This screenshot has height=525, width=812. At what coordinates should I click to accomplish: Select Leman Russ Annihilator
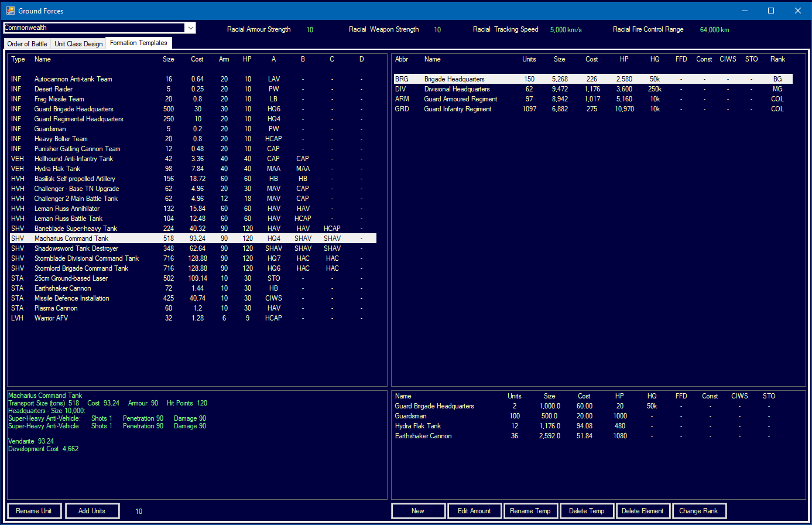click(193, 209)
